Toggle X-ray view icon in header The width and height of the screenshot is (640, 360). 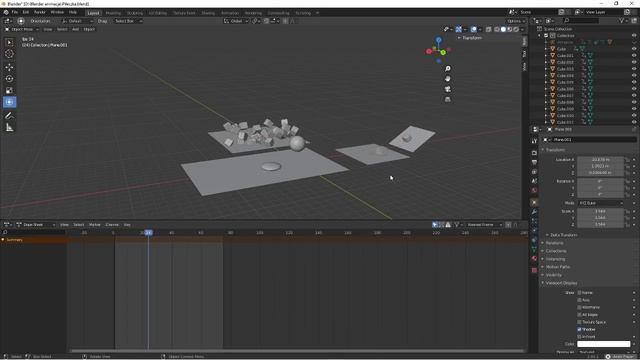[x=489, y=29]
